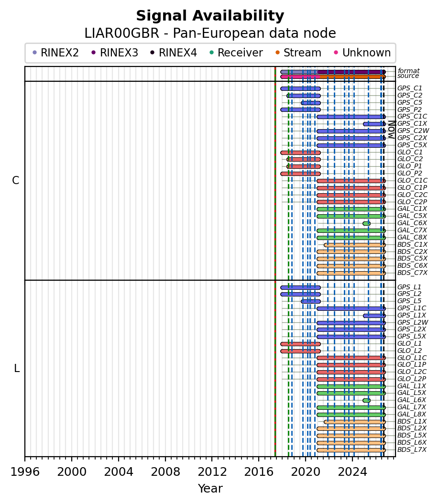Click the 2004 x-axis tick label
This screenshot has width=439, height=504.
point(119,472)
